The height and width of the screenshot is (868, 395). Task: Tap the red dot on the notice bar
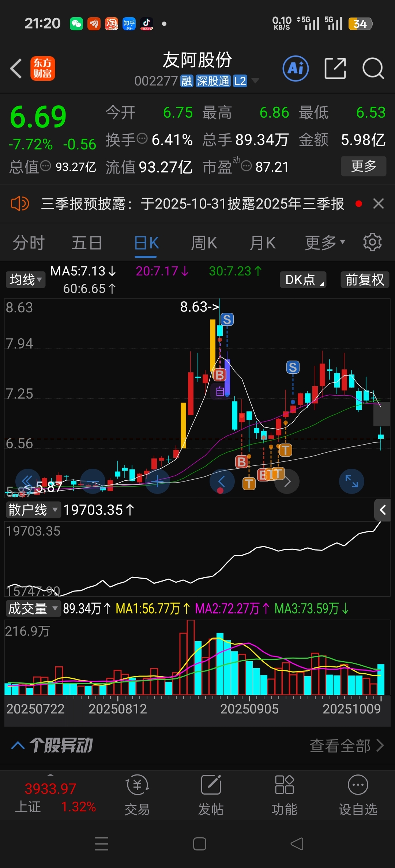[x=358, y=203]
